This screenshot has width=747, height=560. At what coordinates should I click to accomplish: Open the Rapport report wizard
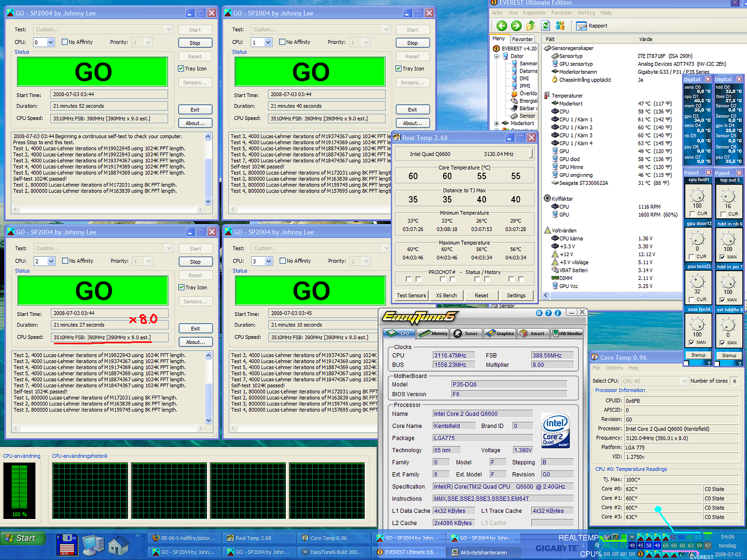pyautogui.click(x=592, y=25)
